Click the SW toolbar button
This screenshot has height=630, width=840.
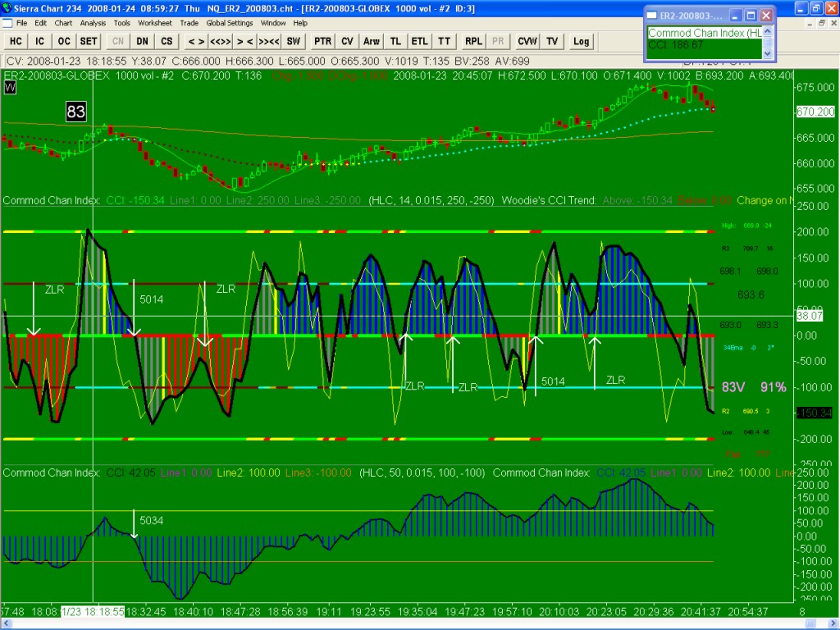293,41
